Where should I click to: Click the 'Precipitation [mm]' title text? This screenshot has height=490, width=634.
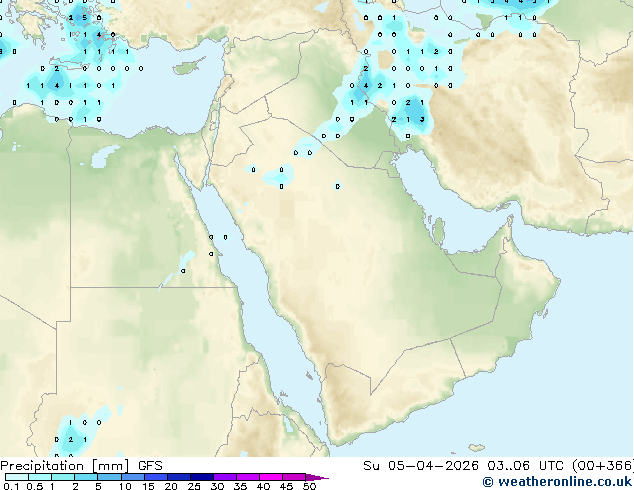click(x=65, y=466)
